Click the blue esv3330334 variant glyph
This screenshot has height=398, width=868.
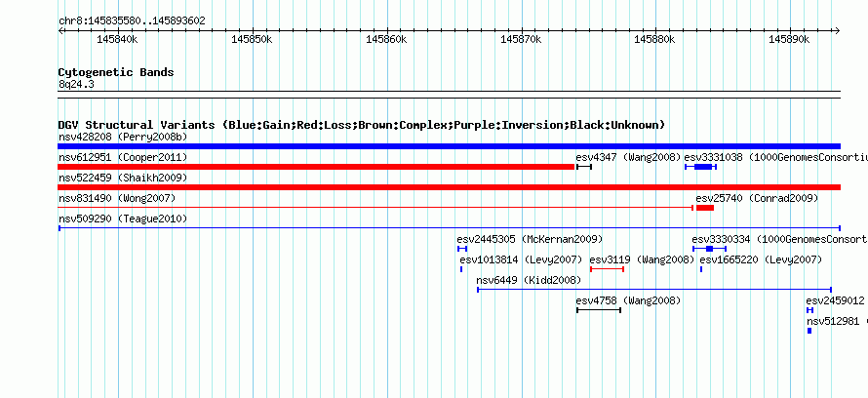[x=709, y=249]
